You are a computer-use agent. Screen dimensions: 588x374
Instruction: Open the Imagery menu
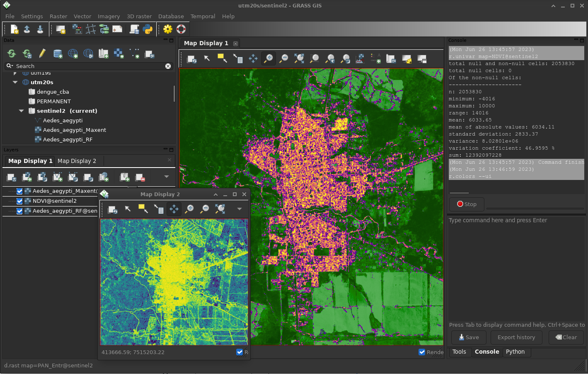pos(109,16)
